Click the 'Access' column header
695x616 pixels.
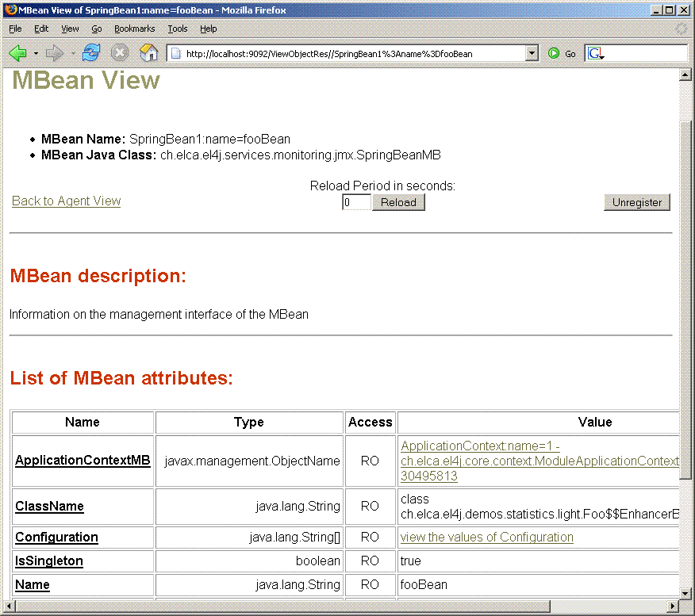pos(370,423)
